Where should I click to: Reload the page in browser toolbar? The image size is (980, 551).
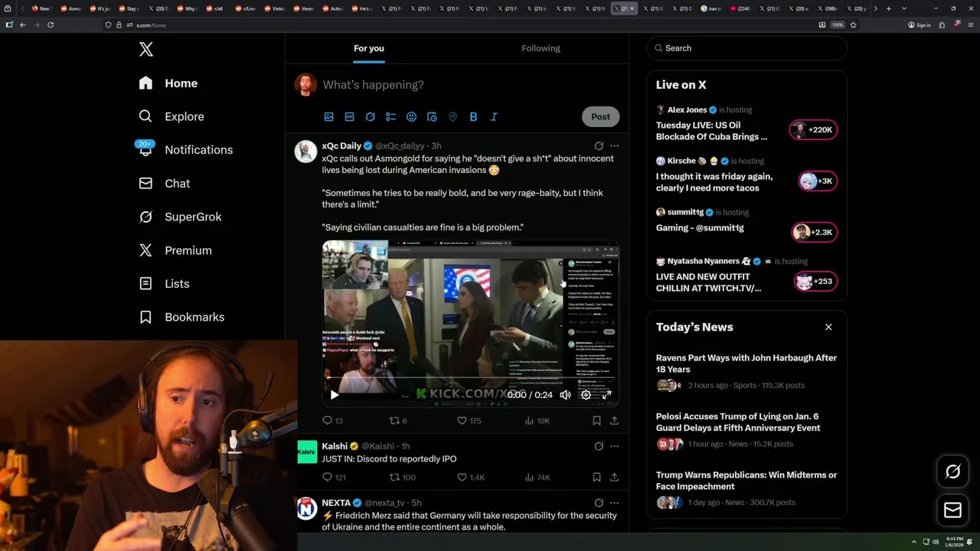(x=51, y=24)
